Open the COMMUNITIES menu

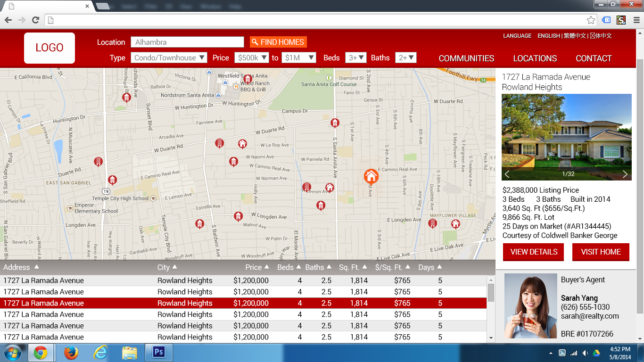(466, 58)
